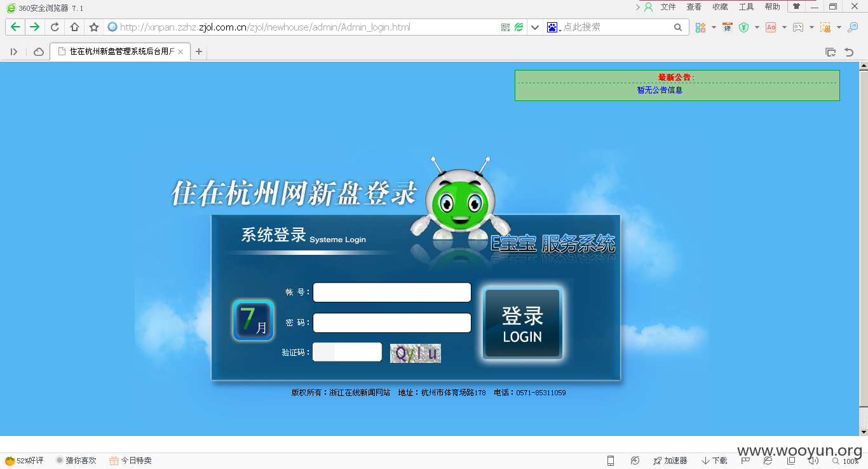Expand the dropdown next to Aa icon
Screen dimensions: 868x469
784,27
